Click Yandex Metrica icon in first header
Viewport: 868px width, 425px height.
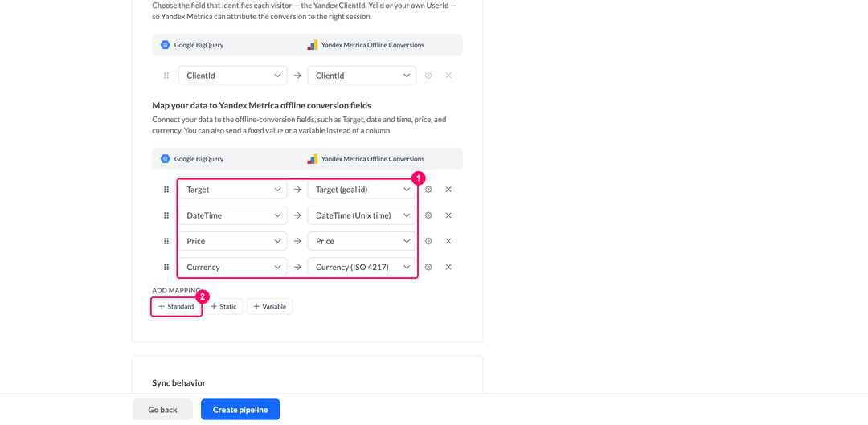coord(312,45)
